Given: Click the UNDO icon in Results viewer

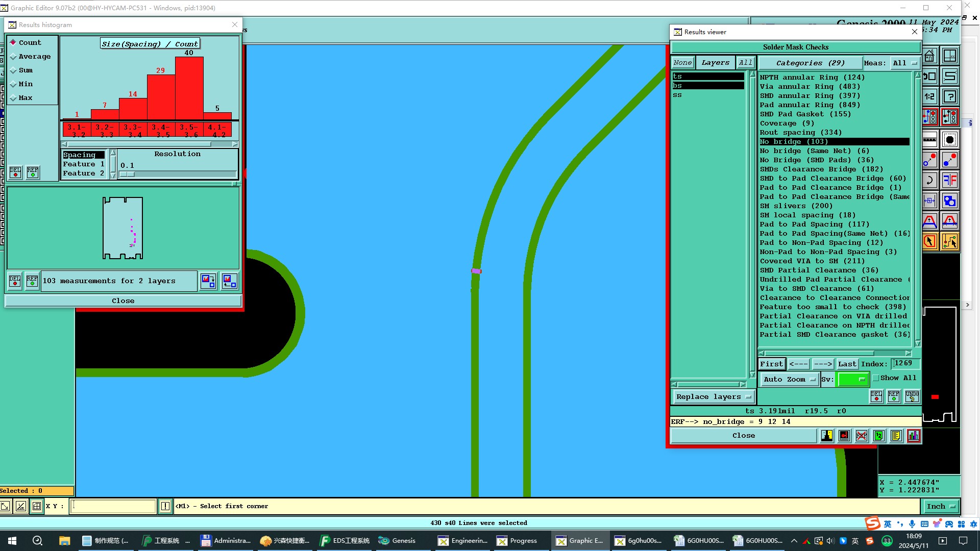Looking at the screenshot, I should point(912,396).
